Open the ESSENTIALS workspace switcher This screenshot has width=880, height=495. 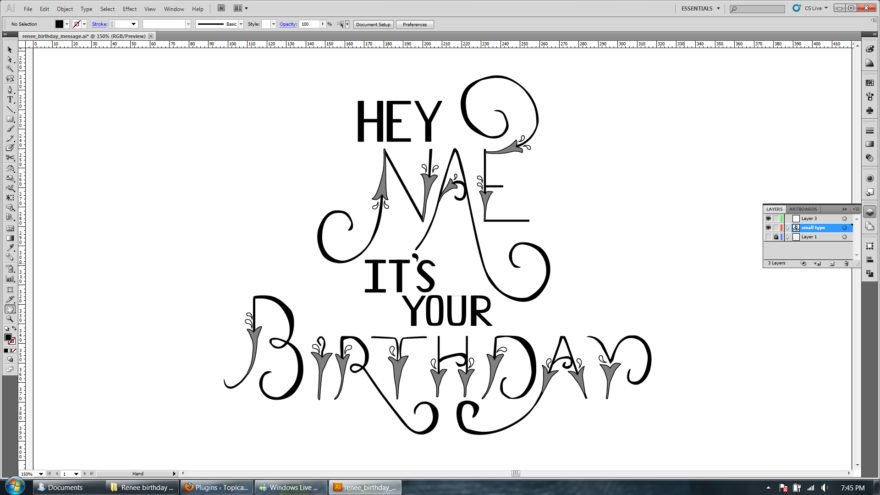click(x=700, y=8)
